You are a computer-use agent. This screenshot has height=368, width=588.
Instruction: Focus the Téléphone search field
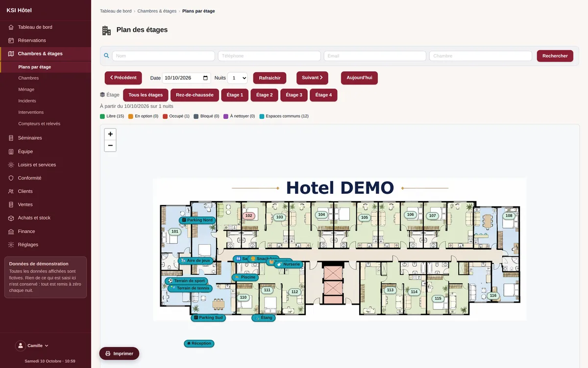[269, 56]
